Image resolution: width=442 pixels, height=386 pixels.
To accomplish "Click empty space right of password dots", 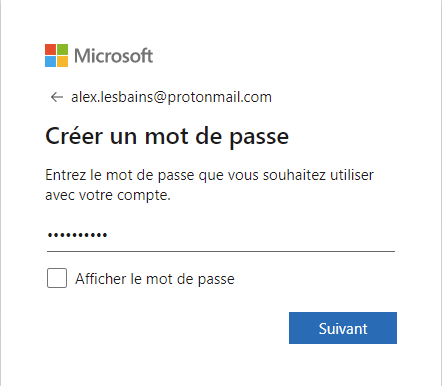I will (250, 235).
